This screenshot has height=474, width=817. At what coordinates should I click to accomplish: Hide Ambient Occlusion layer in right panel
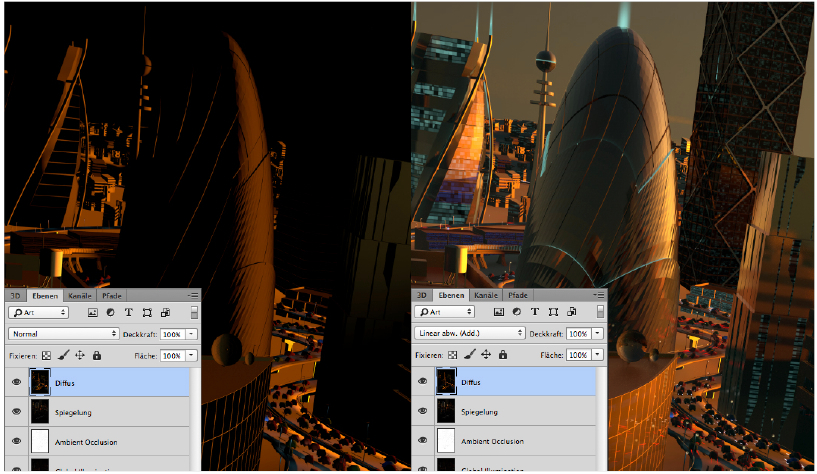423,440
